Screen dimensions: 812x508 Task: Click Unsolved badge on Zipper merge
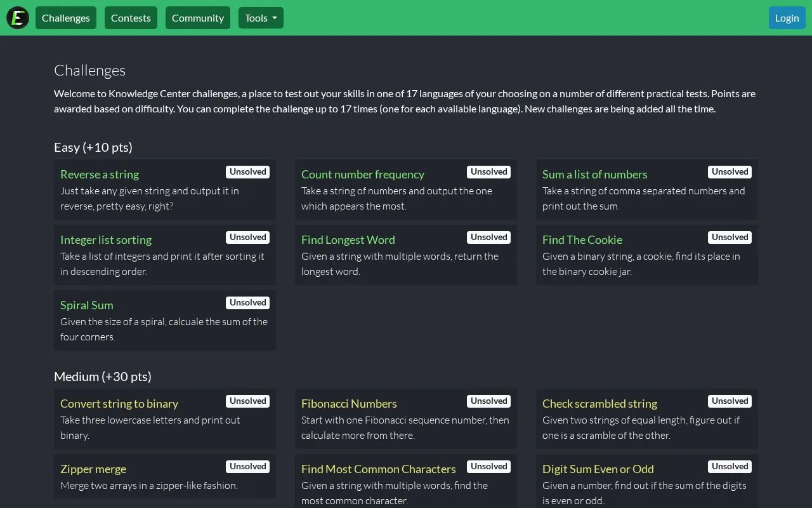tap(248, 467)
